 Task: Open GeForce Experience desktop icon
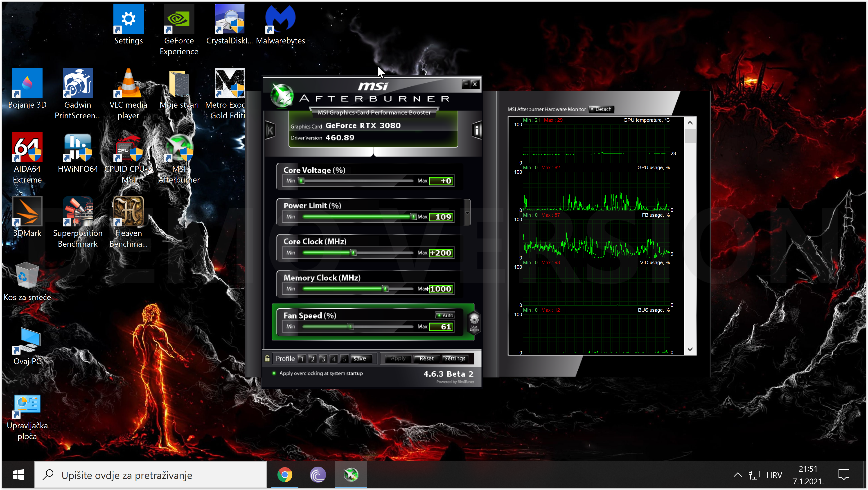tap(179, 30)
